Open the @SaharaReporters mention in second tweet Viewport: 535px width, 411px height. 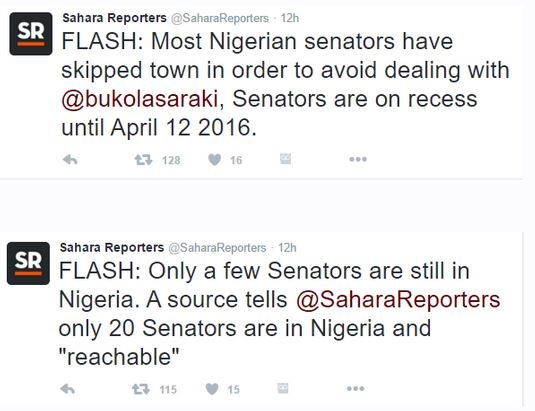point(398,300)
